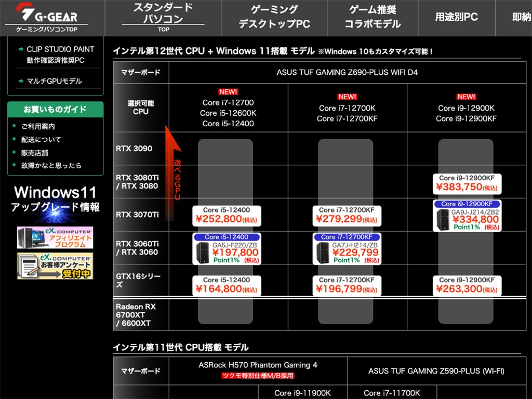Open 故障かなと思ったら guide link
The image size is (532, 399).
(x=51, y=166)
